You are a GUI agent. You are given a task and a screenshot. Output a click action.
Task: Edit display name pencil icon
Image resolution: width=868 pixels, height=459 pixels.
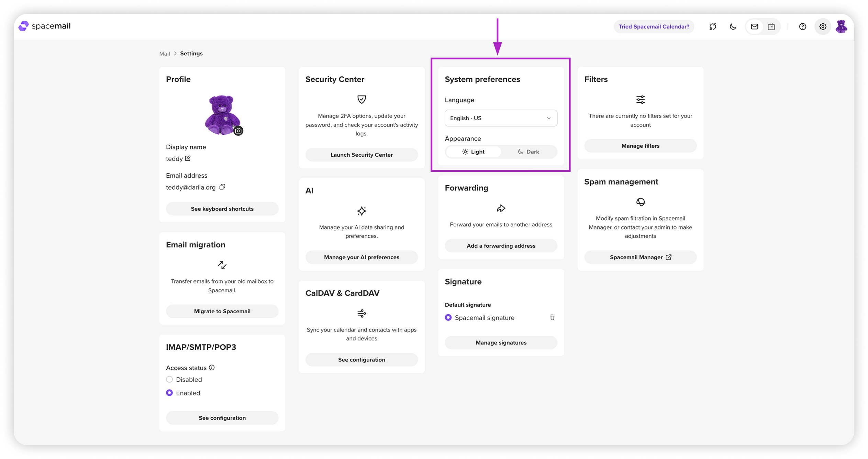[188, 158]
